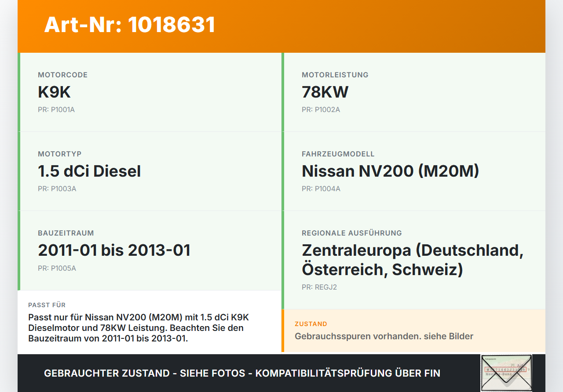Select the Motorleistung card showing 78KW
The image size is (563, 392).
point(413,92)
